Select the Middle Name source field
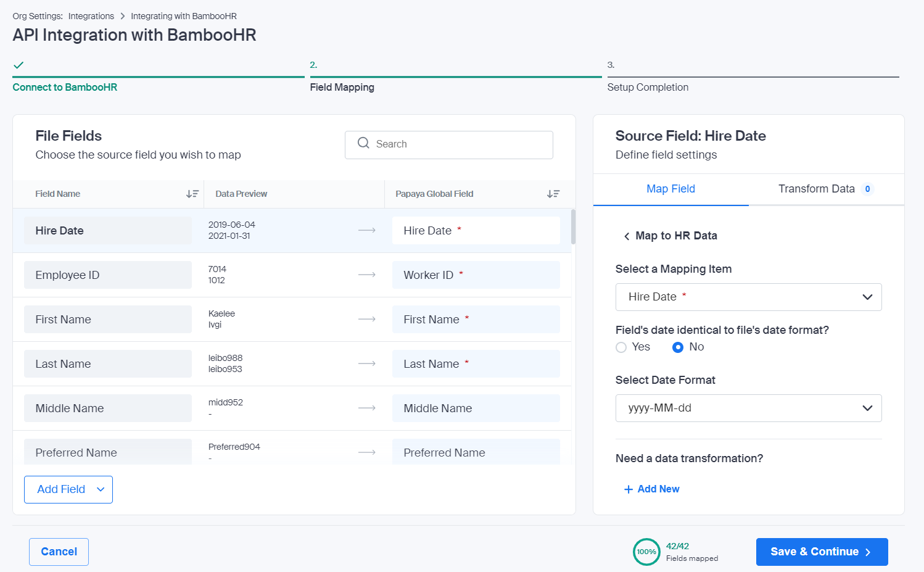924x572 pixels. click(x=108, y=408)
